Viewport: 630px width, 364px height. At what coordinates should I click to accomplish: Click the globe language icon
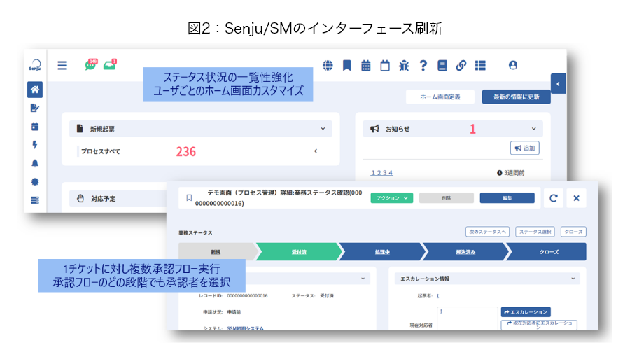[x=328, y=66]
